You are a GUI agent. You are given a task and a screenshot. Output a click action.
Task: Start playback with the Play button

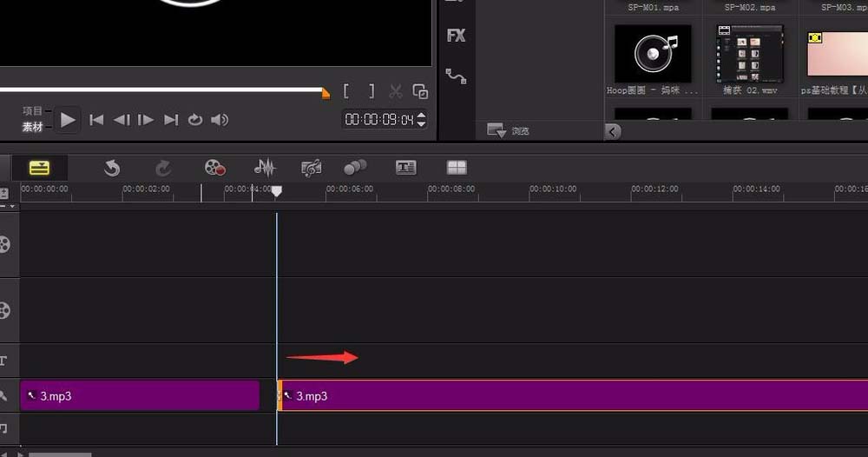coord(68,120)
